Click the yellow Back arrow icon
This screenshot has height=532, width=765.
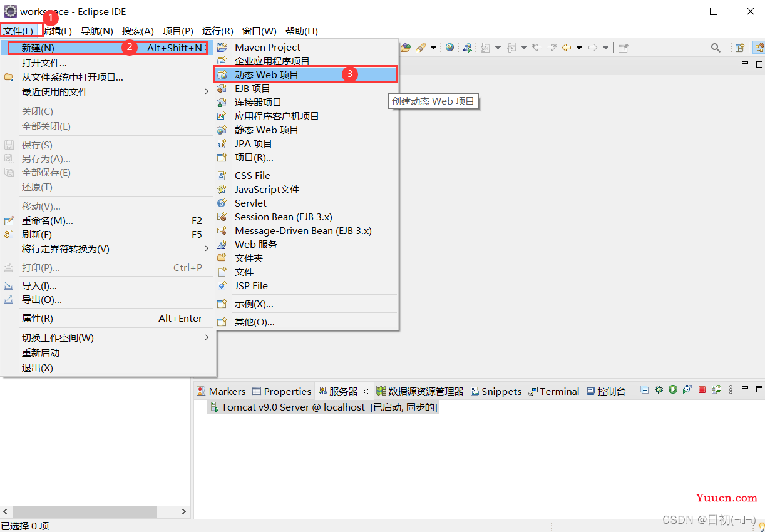coord(567,48)
